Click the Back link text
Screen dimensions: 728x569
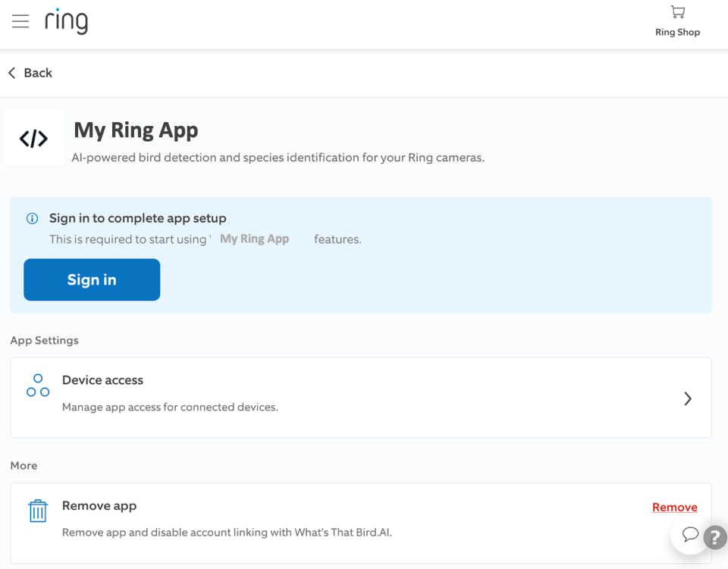[x=38, y=73]
